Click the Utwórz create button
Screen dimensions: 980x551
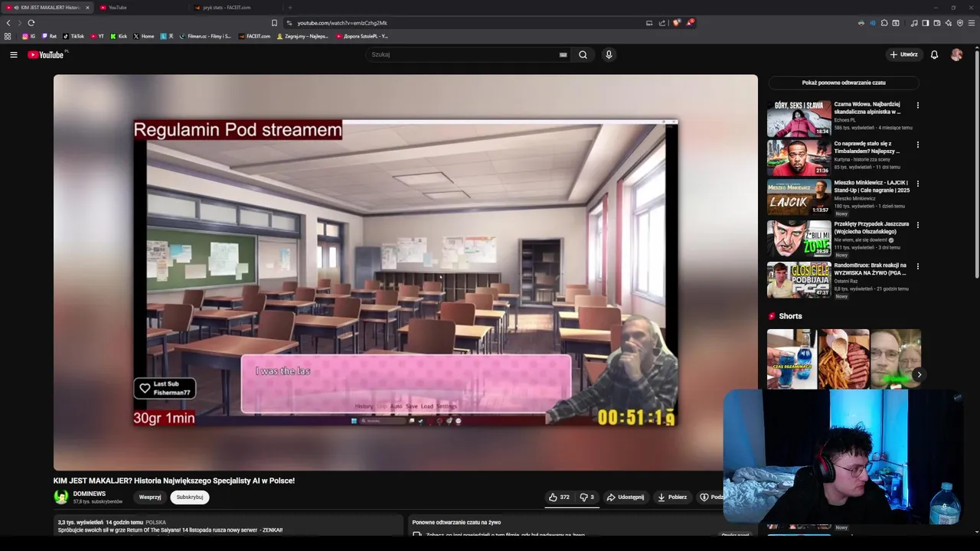click(903, 54)
